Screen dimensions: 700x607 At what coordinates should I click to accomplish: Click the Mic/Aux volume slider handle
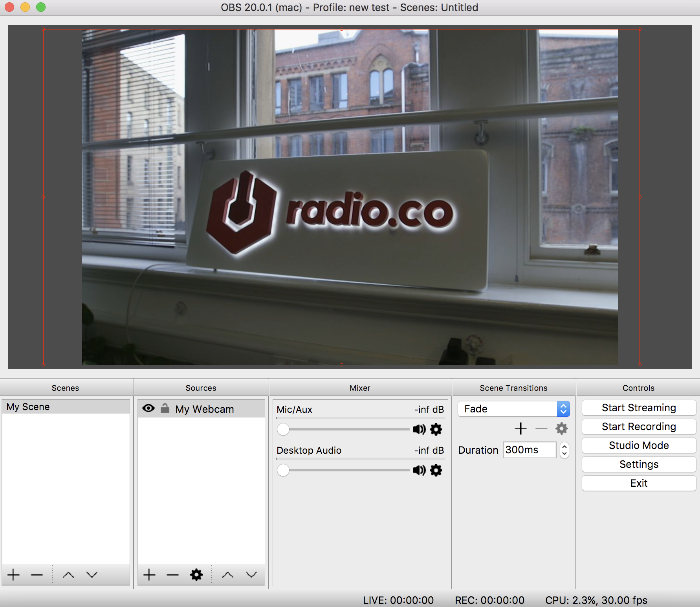283,429
